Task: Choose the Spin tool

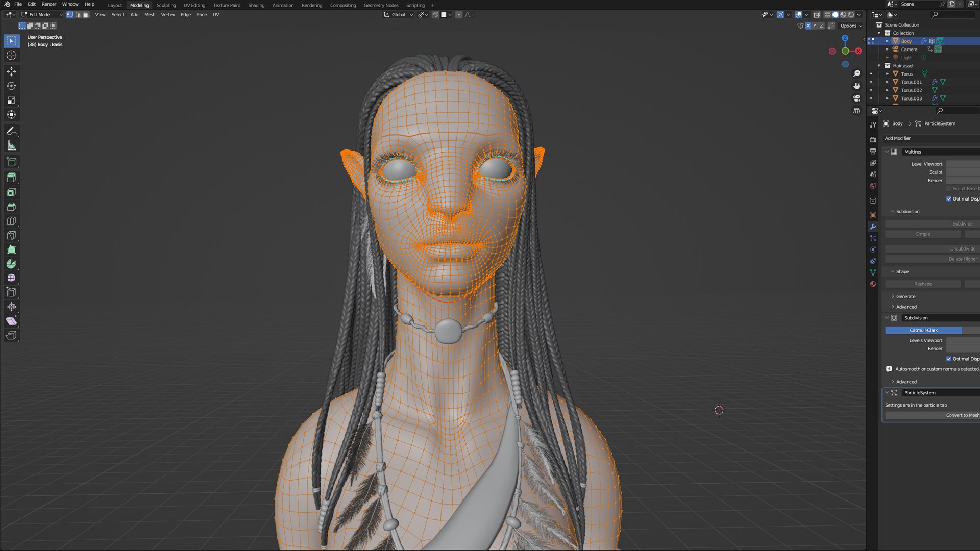Action: click(11, 264)
